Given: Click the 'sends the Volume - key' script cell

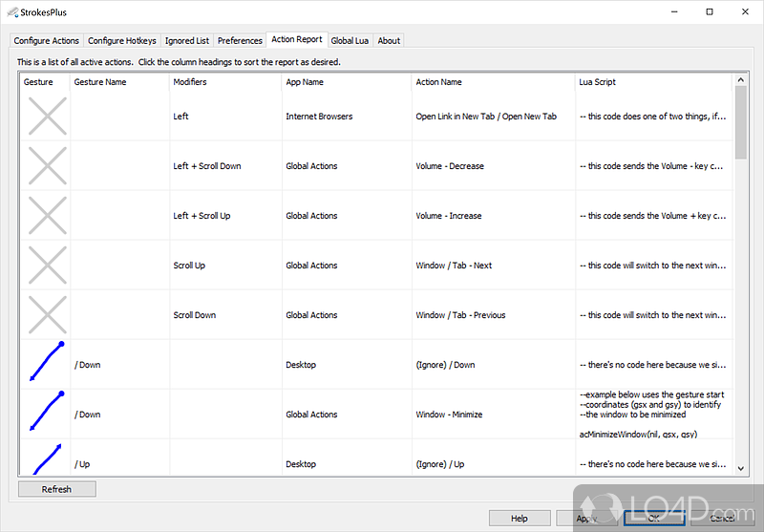Looking at the screenshot, I should click(x=652, y=166).
